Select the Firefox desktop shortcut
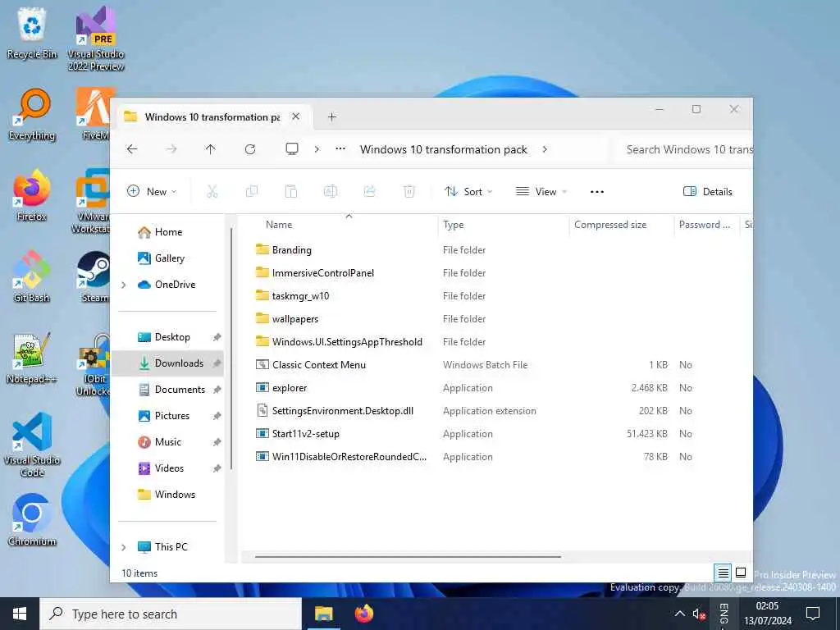Screen dimensions: 840x630 32,195
